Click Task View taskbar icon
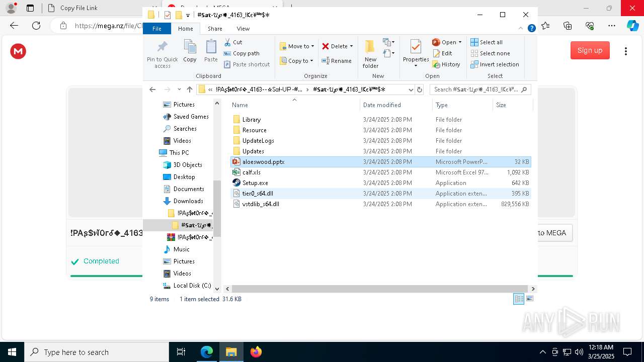Viewport: 644px width, 362px height. (x=181, y=352)
